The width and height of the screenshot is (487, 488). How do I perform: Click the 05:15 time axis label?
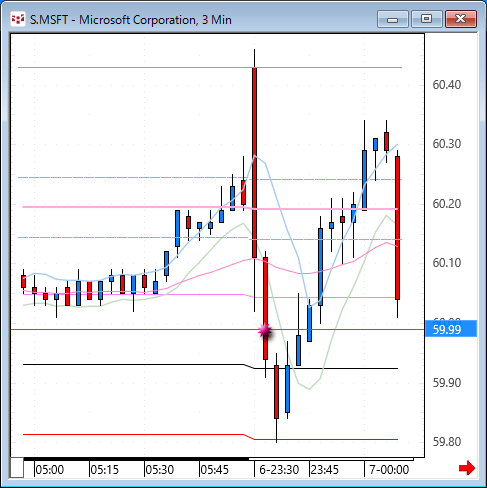(x=105, y=470)
